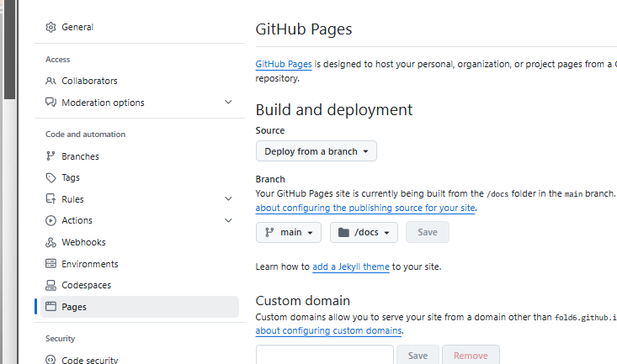
Task: Click the General gear icon
Action: tap(51, 27)
